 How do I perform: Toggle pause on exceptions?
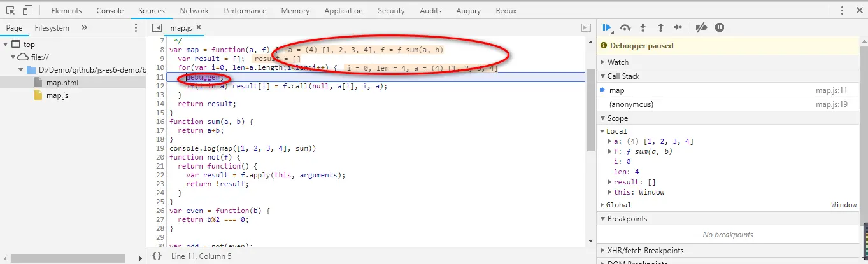point(720,27)
